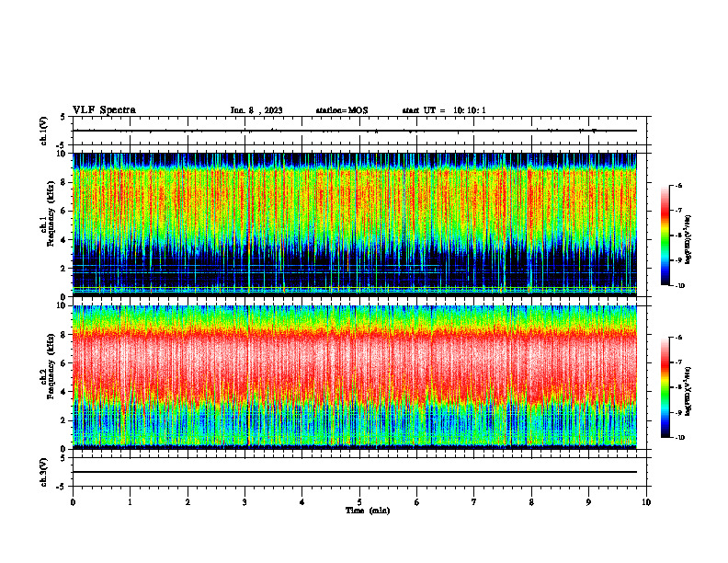
Task: Click the ch.2 color bar log(PSD) unit label
Action: click(x=688, y=391)
